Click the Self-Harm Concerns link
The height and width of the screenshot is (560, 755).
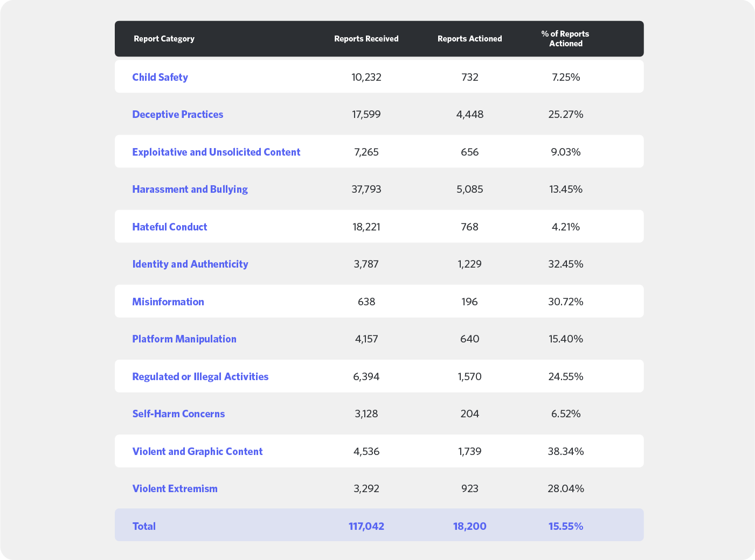coord(178,414)
